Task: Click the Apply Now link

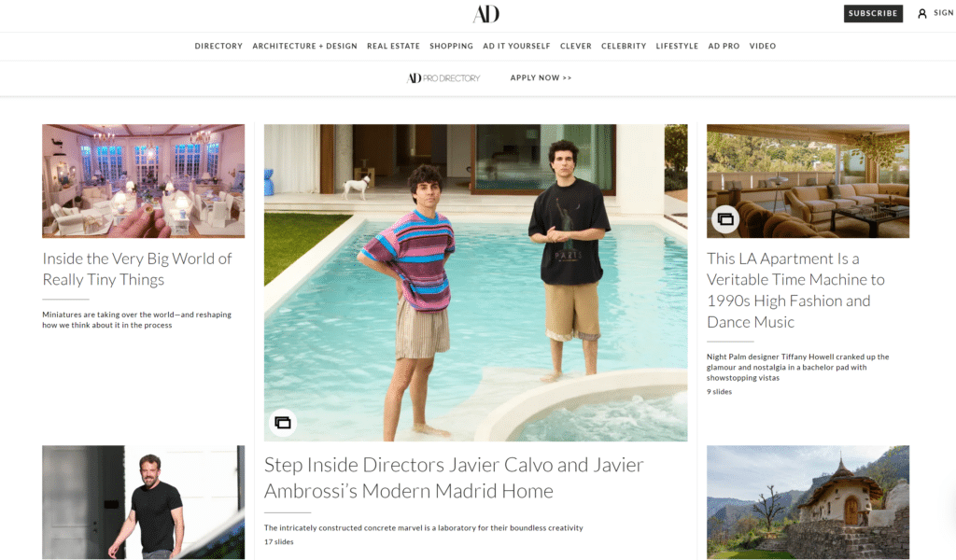Action: coord(541,78)
